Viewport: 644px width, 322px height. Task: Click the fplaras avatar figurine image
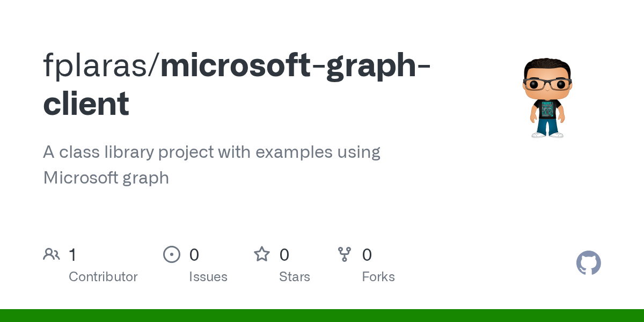pyautogui.click(x=547, y=98)
